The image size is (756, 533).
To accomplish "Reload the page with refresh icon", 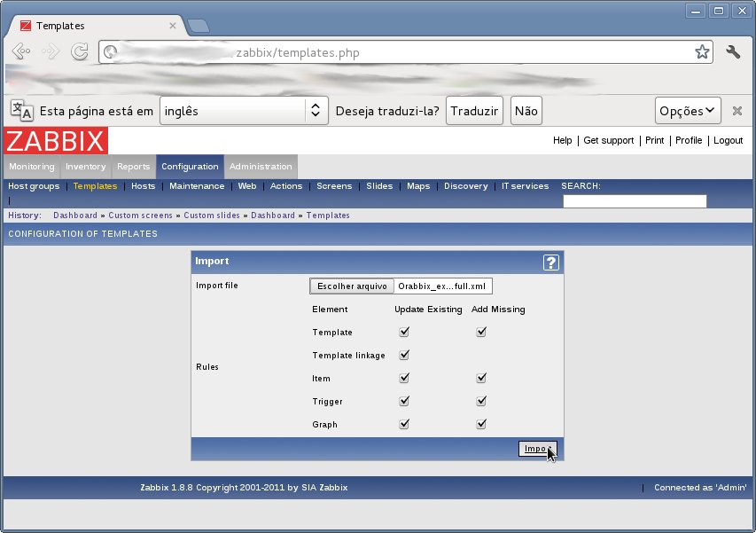I will pos(80,51).
